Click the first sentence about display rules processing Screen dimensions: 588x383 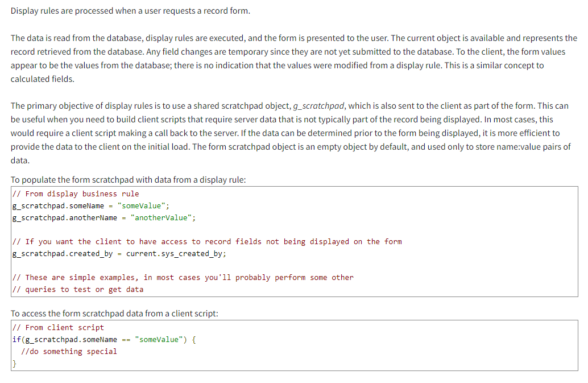pyautogui.click(x=130, y=11)
